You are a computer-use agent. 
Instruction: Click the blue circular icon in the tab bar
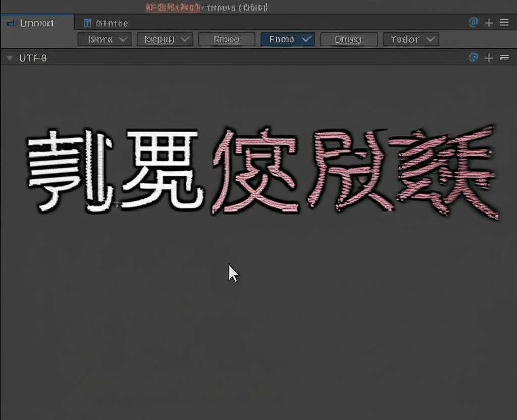click(474, 22)
